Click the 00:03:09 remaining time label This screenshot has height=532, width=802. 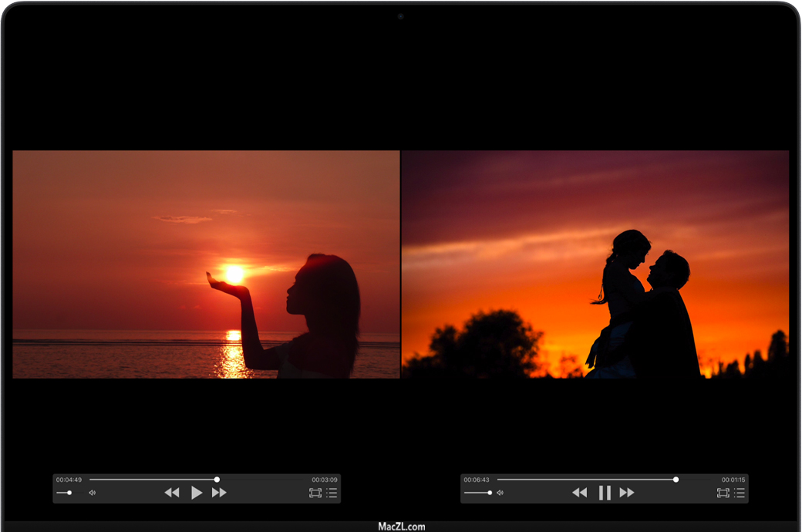325,480
